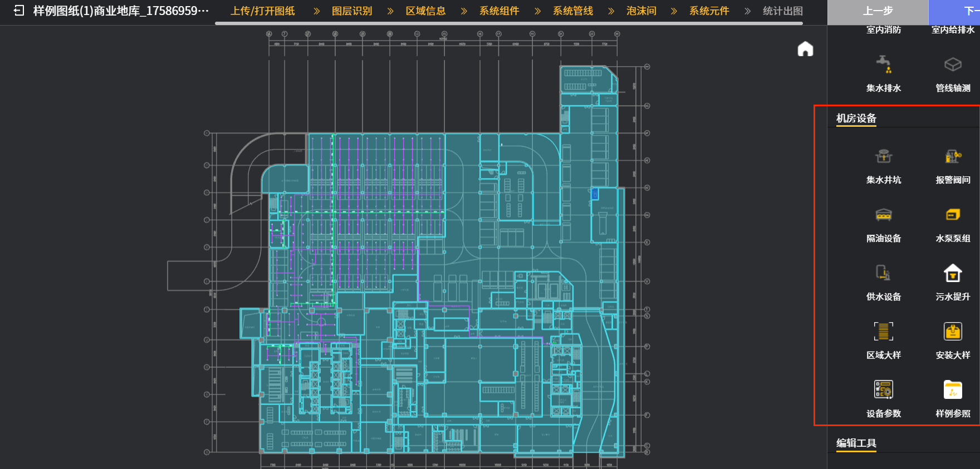The width and height of the screenshot is (980, 469).
Task: Activate the 污水提升 tool
Action: point(952,274)
